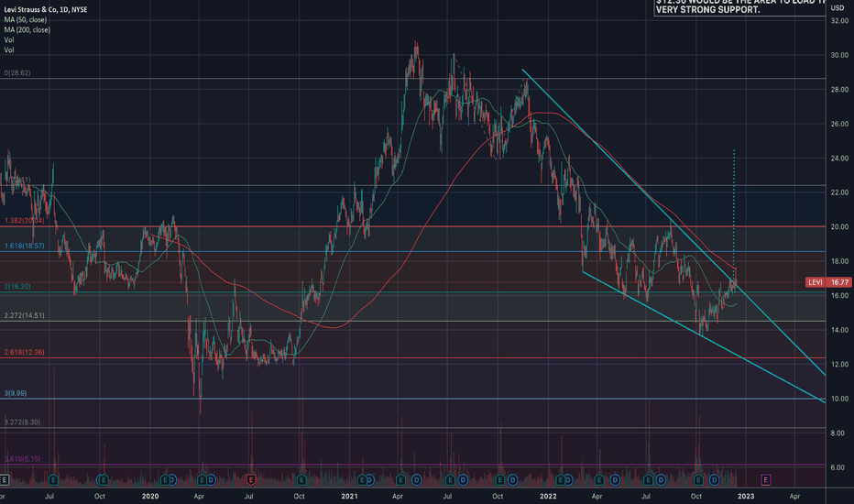Click the VERY STRONG SUPPORT text annotation box

tap(740, 7)
